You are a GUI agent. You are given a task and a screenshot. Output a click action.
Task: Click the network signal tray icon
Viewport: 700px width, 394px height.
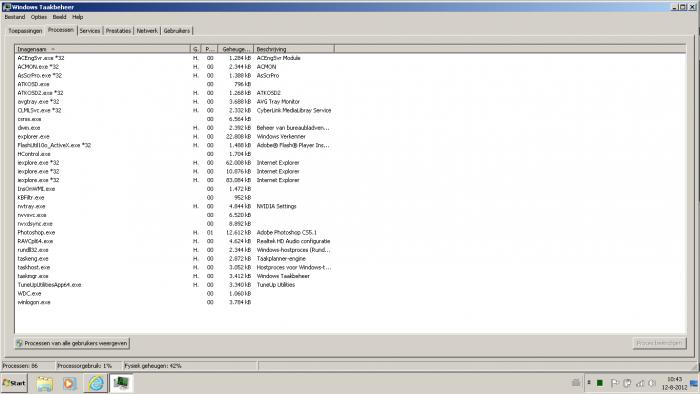coord(640,383)
